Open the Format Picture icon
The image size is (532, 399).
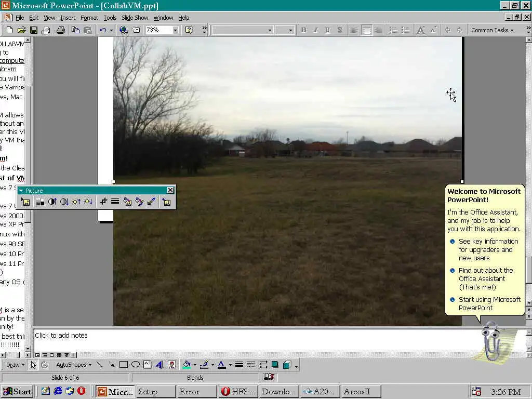(x=139, y=202)
